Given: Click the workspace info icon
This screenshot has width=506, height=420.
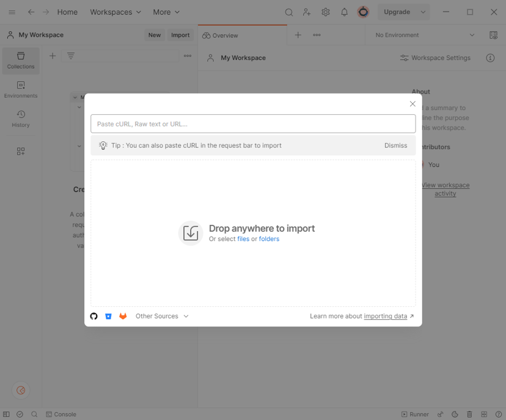Looking at the screenshot, I should point(490,58).
